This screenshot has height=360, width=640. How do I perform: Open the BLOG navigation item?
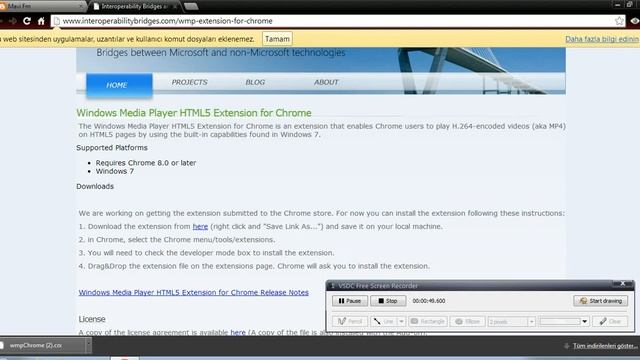(x=255, y=82)
